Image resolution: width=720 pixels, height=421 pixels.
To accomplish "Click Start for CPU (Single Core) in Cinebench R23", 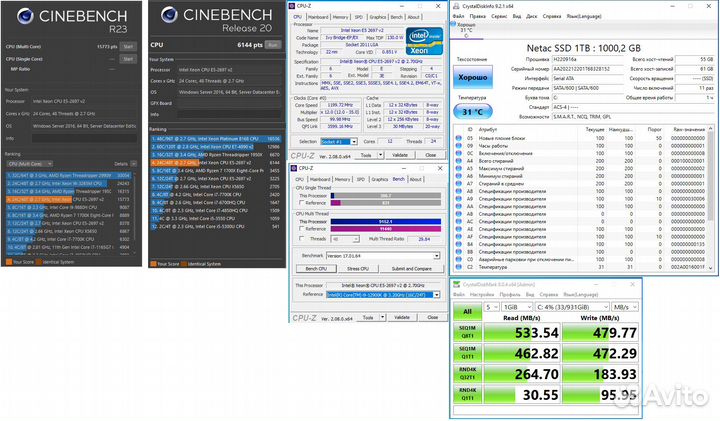I will (x=128, y=59).
